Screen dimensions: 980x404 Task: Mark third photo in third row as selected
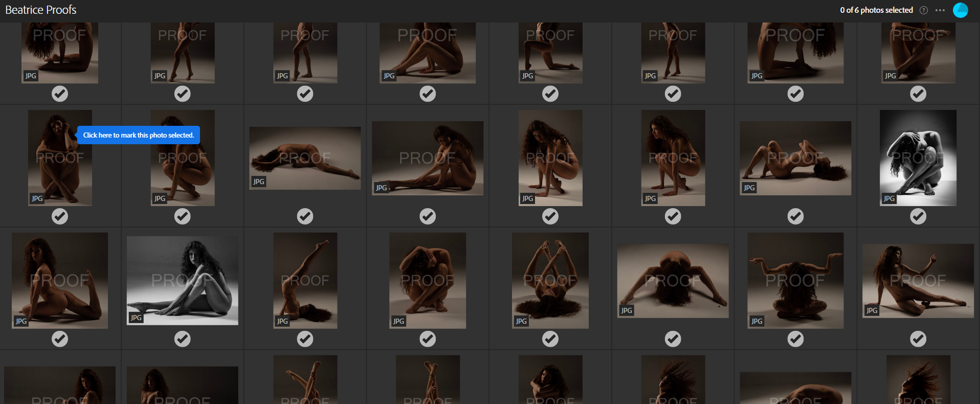[305, 339]
